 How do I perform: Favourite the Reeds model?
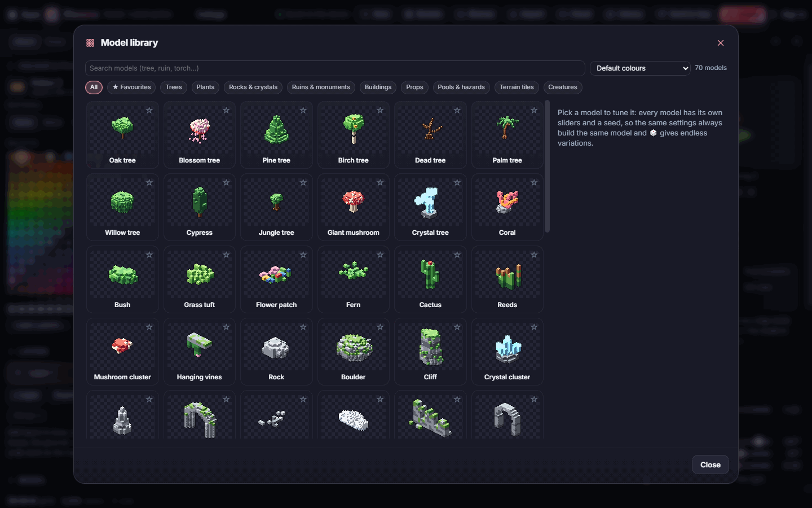click(534, 255)
